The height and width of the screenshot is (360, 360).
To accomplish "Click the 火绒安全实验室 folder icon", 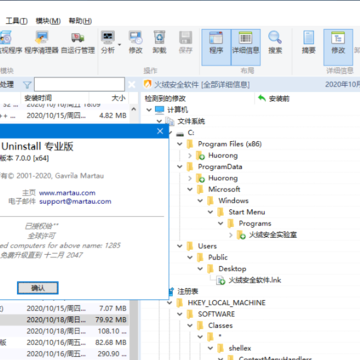I will coord(241,235).
